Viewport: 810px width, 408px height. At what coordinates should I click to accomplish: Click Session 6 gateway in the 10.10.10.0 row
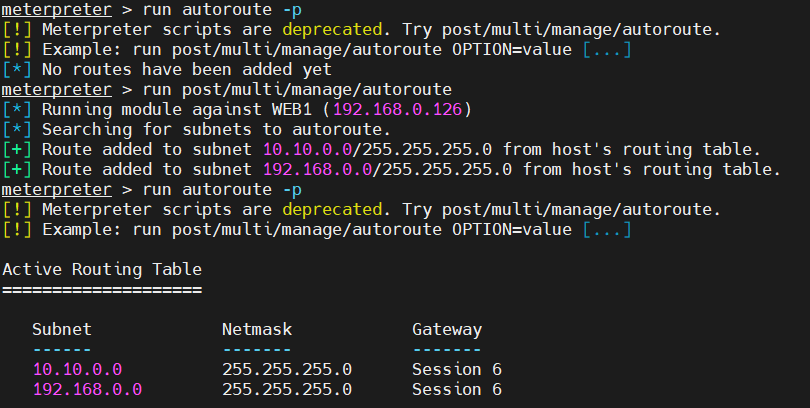click(457, 369)
